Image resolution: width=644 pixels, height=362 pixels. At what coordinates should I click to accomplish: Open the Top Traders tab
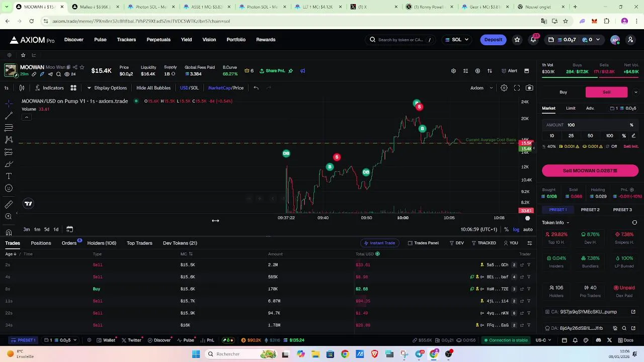coord(139,243)
